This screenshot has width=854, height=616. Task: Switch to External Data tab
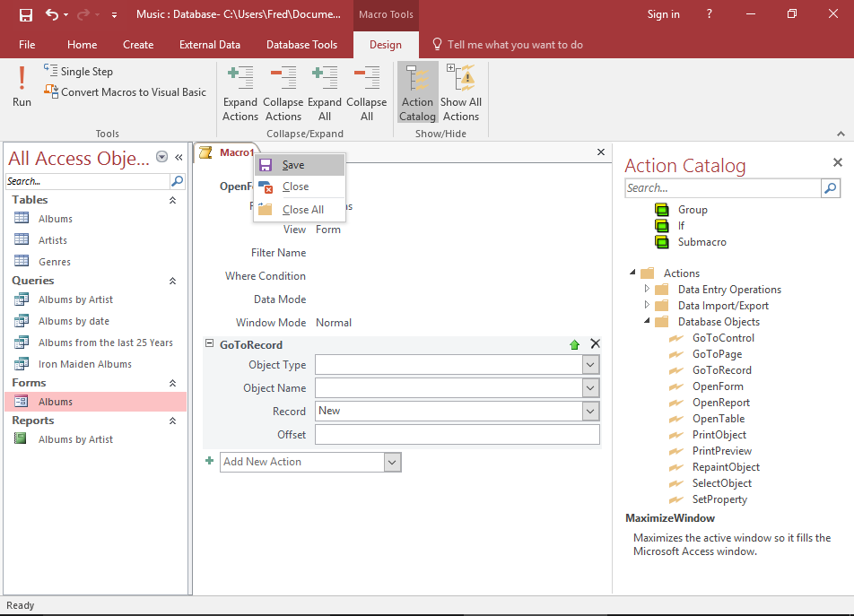click(x=210, y=45)
